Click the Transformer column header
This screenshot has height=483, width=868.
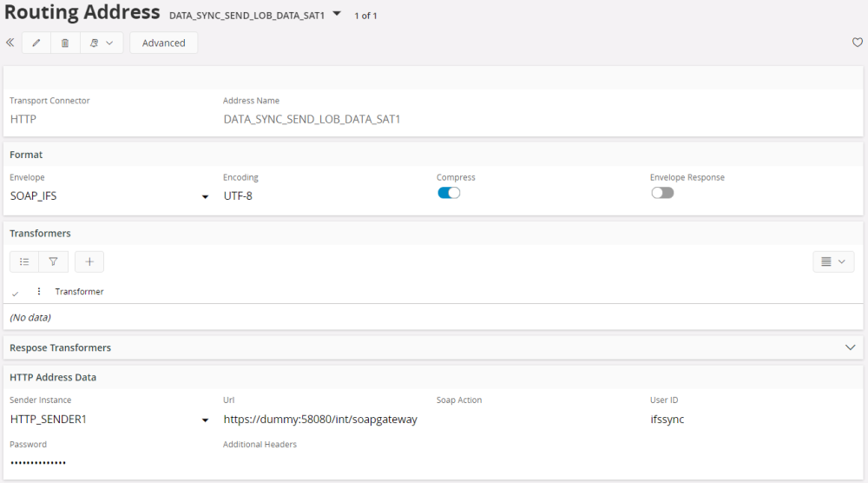(x=80, y=292)
